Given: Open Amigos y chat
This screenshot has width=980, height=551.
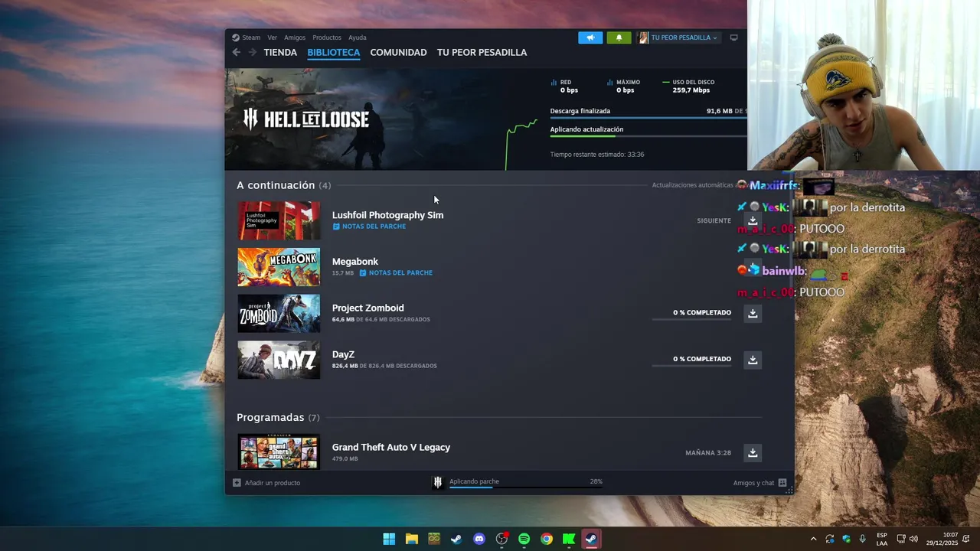Looking at the screenshot, I should 759,483.
